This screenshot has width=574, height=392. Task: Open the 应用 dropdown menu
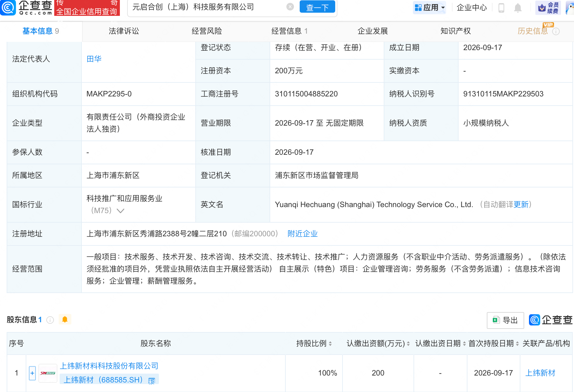point(429,7)
